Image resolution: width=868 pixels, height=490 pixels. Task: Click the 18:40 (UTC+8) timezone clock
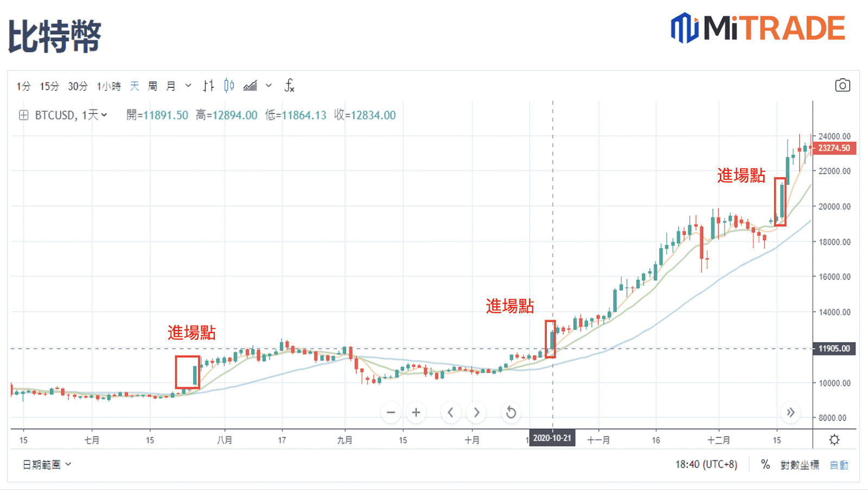tap(706, 465)
